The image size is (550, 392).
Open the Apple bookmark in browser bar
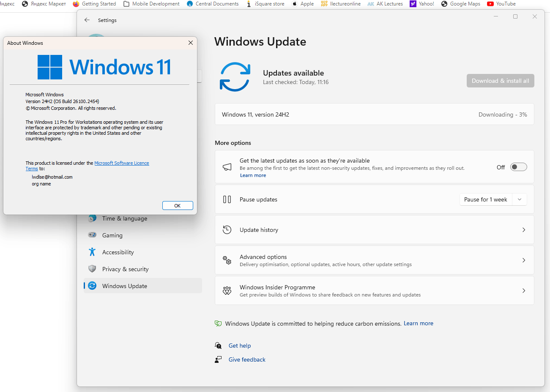[303, 4]
